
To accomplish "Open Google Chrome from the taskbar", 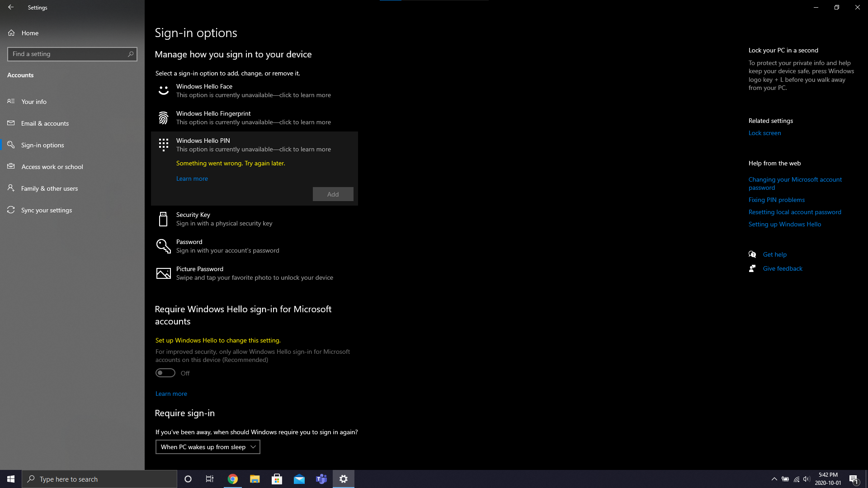I will click(233, 479).
